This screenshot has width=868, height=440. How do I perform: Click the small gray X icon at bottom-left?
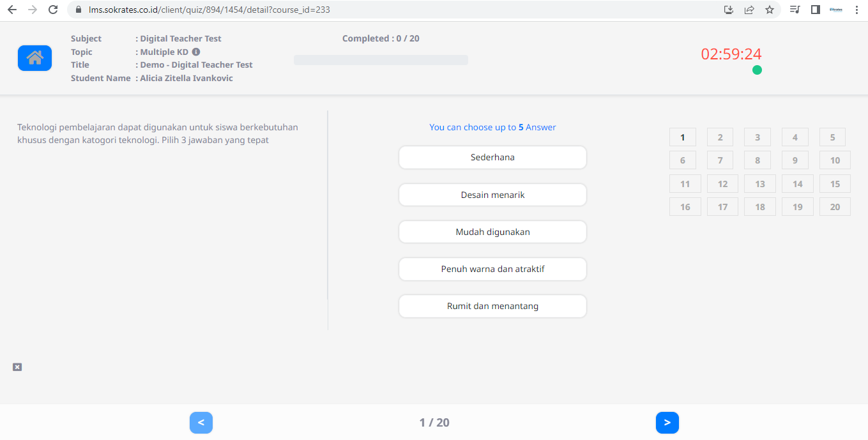pyautogui.click(x=17, y=367)
